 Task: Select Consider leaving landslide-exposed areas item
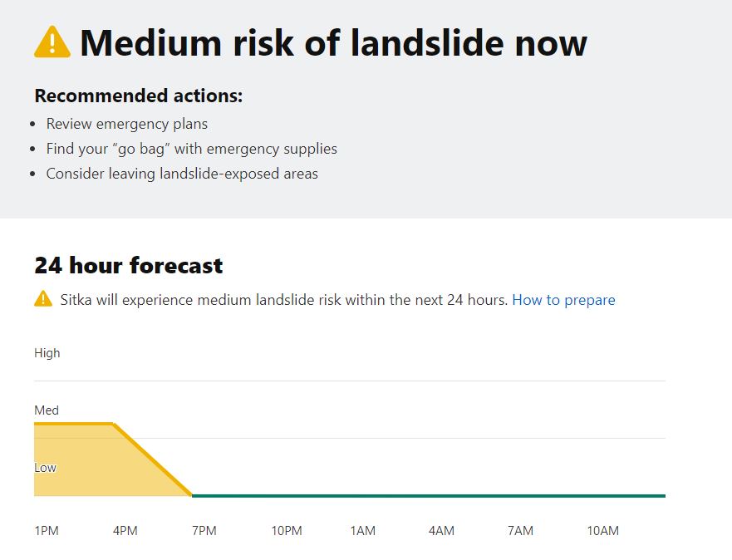(x=182, y=174)
